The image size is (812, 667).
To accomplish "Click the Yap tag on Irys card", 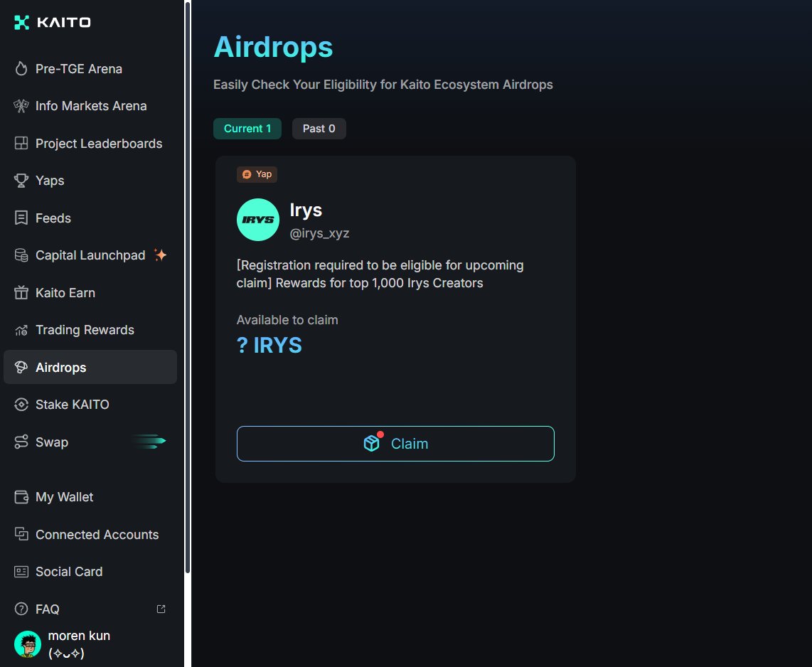I will coord(257,174).
